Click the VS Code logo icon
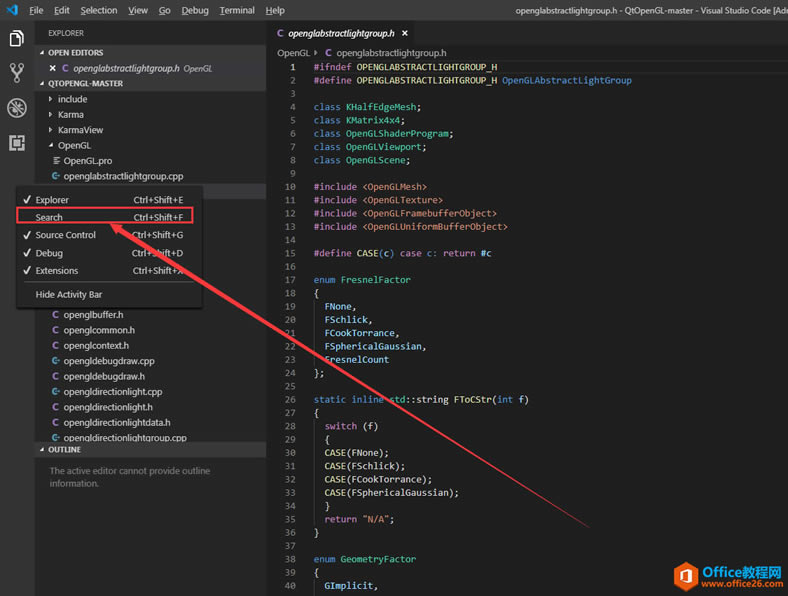This screenshot has height=596, width=788. (13, 10)
